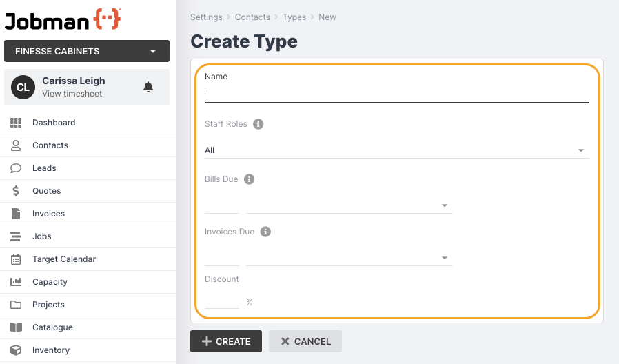Click the Target Calendar icon

coord(16,259)
